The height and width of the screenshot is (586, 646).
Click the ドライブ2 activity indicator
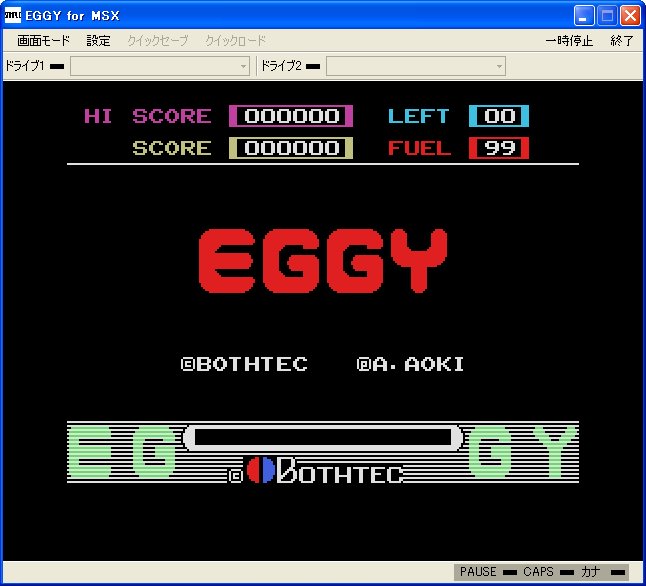[313, 66]
